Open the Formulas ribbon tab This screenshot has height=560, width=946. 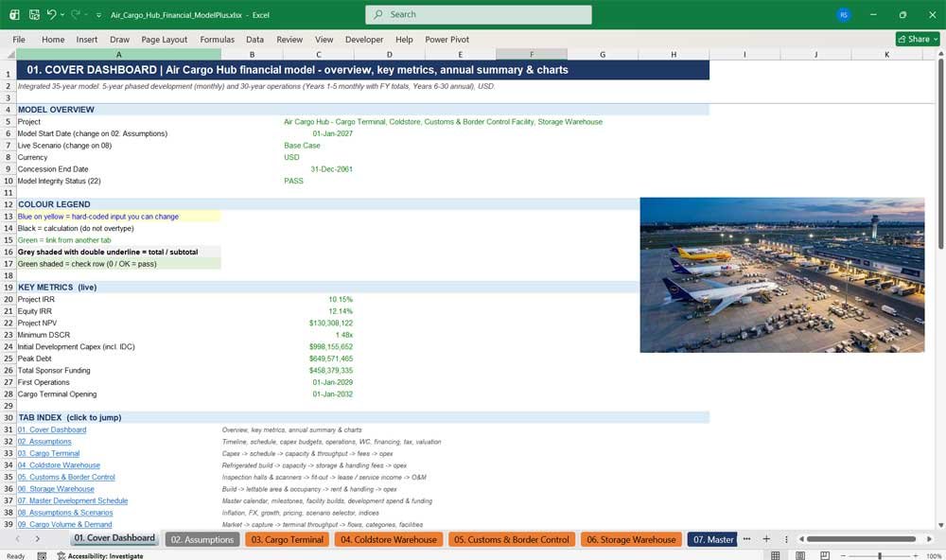218,39
